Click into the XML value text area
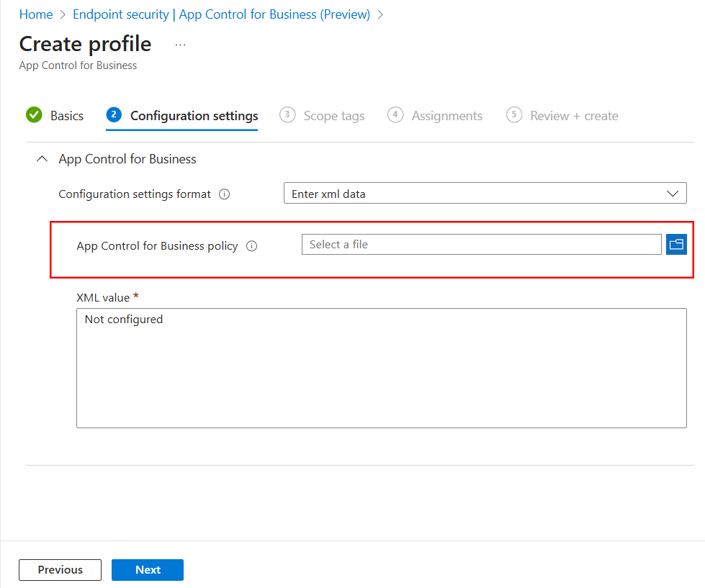Viewport: 705px width, 588px height. pos(381,368)
